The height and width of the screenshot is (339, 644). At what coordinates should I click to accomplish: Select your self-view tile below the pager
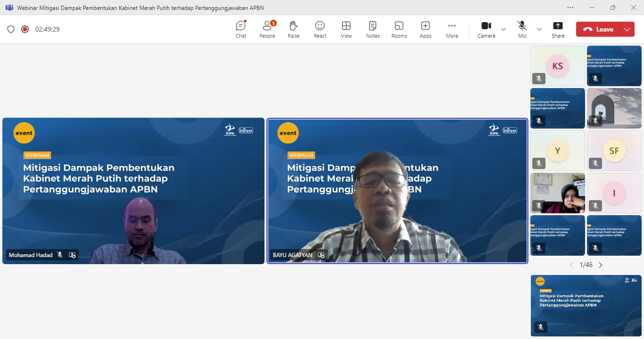(586, 306)
